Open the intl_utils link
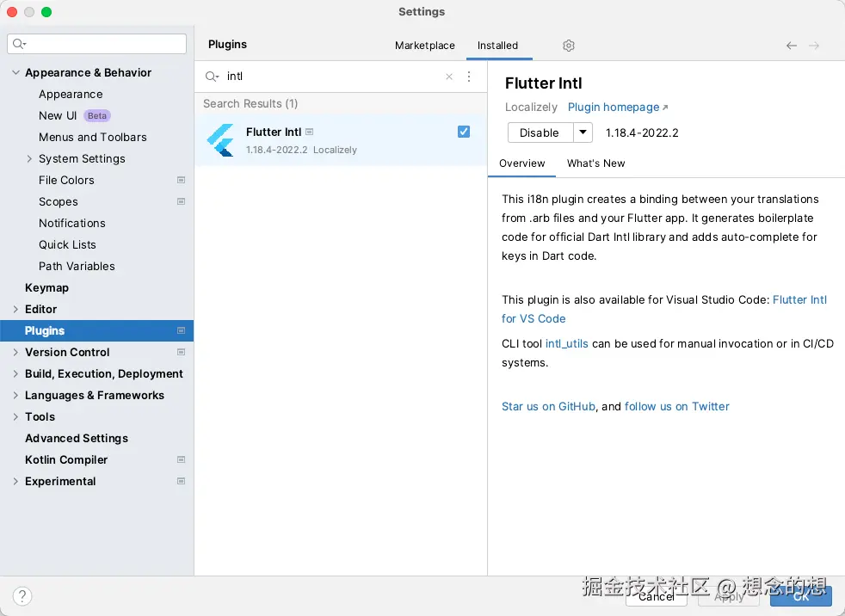This screenshot has width=845, height=616. pos(566,344)
